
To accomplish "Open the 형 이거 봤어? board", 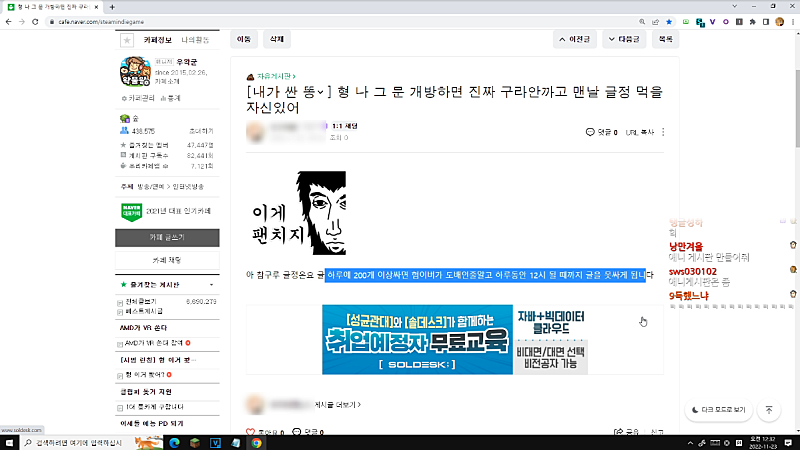I will [x=144, y=375].
